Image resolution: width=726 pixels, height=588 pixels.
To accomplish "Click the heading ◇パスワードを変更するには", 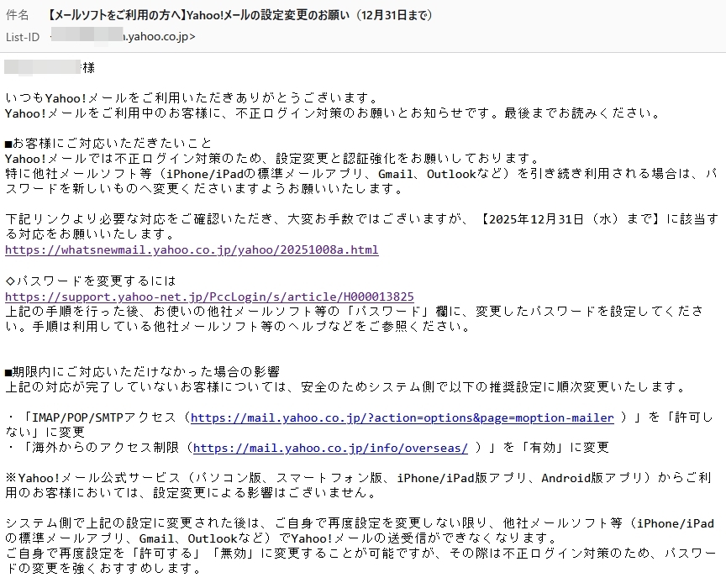I will point(91,281).
